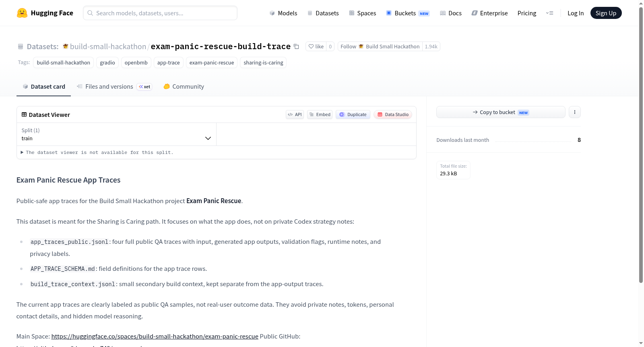This screenshot has height=347, width=644.
Task: Open the Dataset card tab
Action: [44, 87]
